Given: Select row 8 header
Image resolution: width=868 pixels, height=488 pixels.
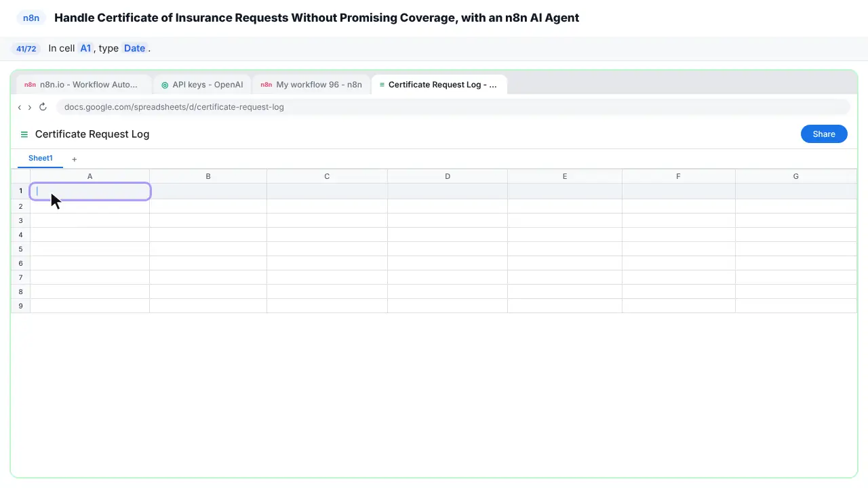Looking at the screenshot, I should point(21,291).
